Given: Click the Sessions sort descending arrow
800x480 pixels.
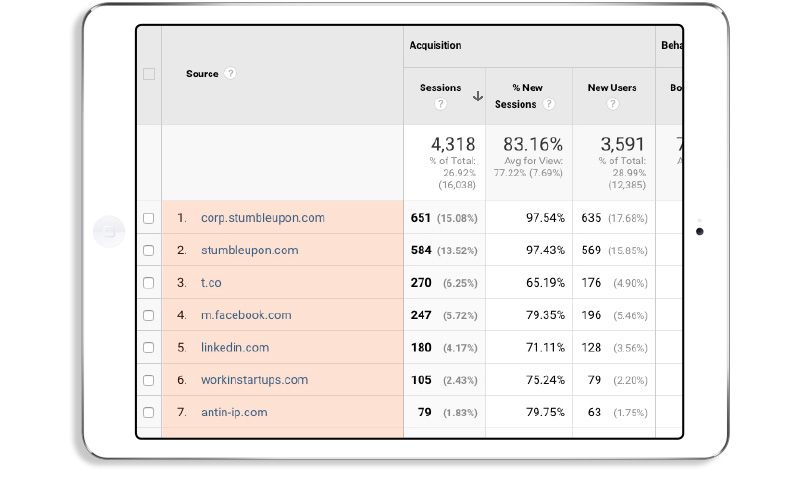Looking at the screenshot, I should point(478,96).
